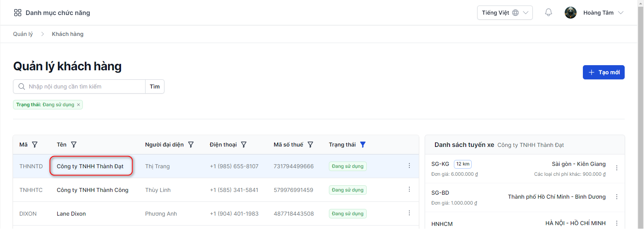Focus the customer search input field
This screenshot has height=235, width=644.
[85, 86]
